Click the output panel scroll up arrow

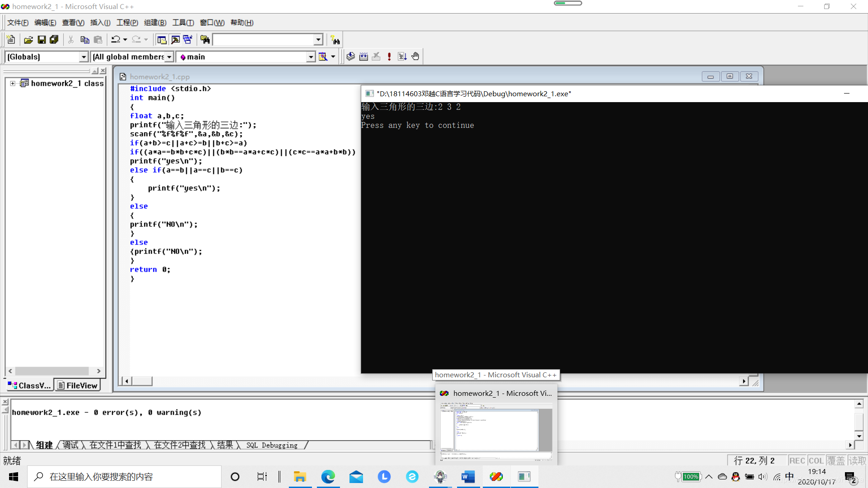[x=859, y=404]
